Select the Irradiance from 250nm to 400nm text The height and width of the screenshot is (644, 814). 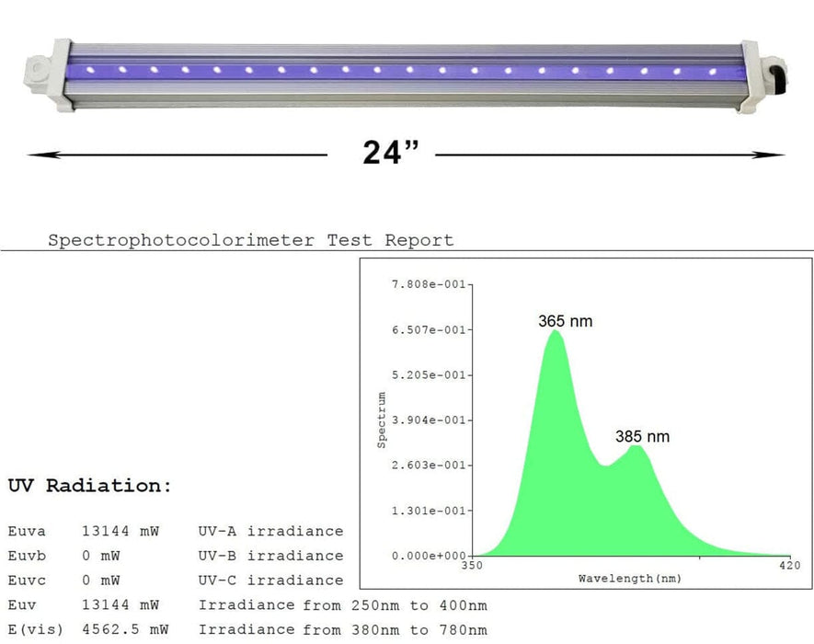342,605
